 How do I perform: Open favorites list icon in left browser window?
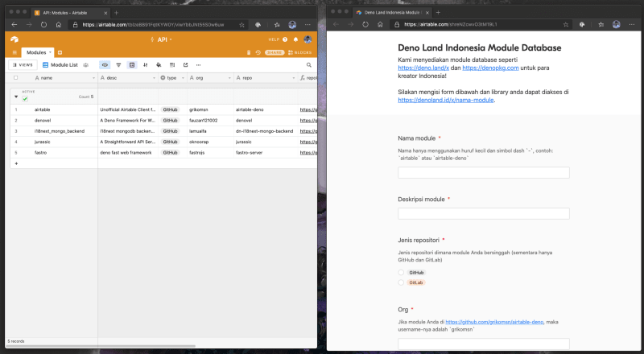(x=277, y=25)
